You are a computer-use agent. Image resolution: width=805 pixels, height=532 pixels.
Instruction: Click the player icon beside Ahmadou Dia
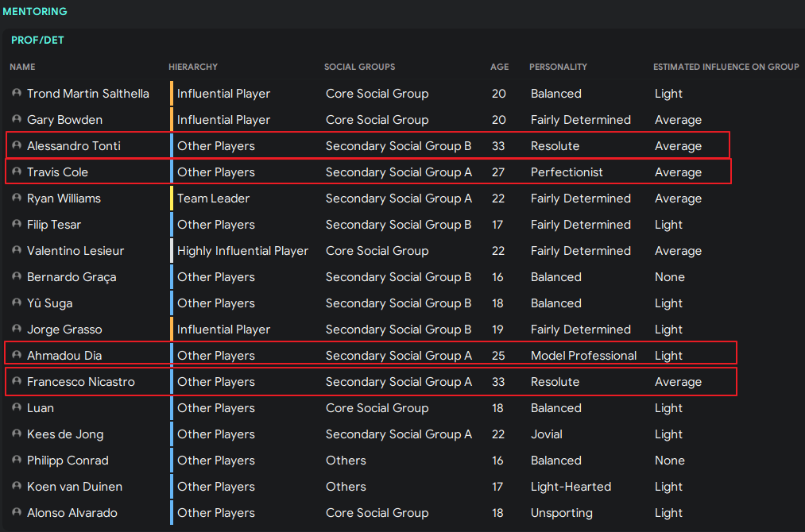click(x=17, y=354)
